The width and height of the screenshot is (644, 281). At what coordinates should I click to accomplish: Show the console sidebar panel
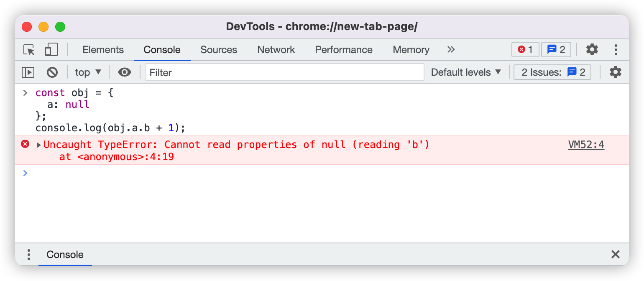(28, 72)
